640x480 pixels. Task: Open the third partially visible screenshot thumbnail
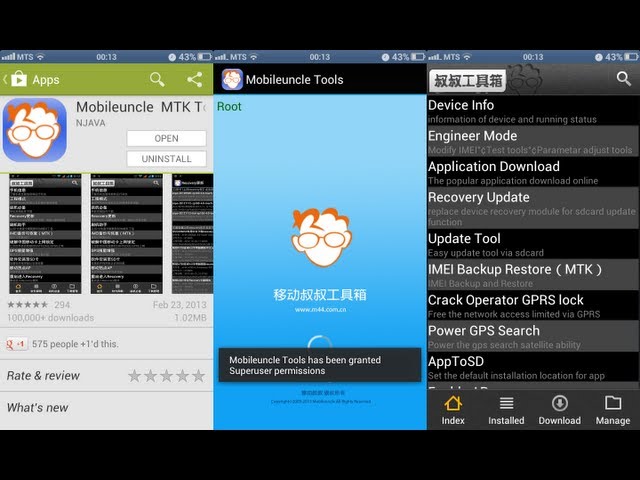pyautogui.click(x=192, y=234)
